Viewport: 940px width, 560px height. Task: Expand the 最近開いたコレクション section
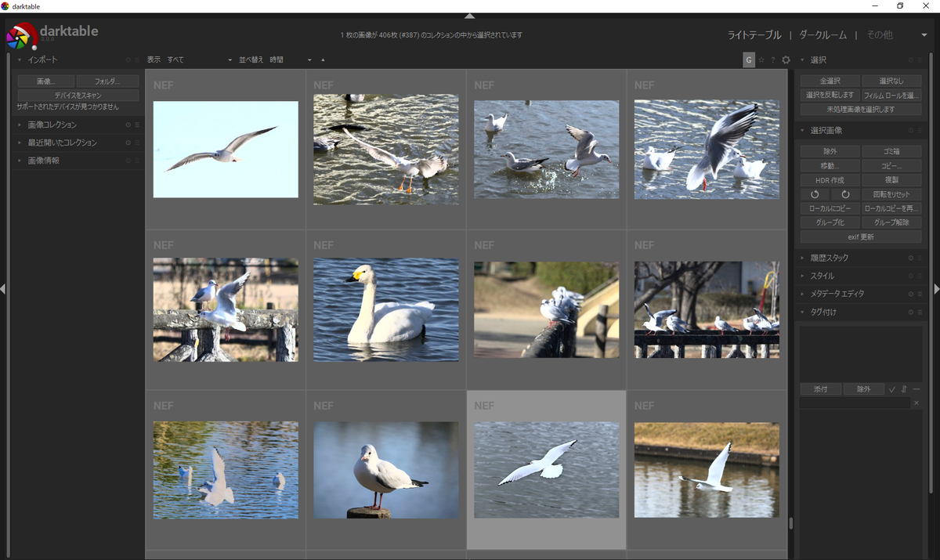20,143
